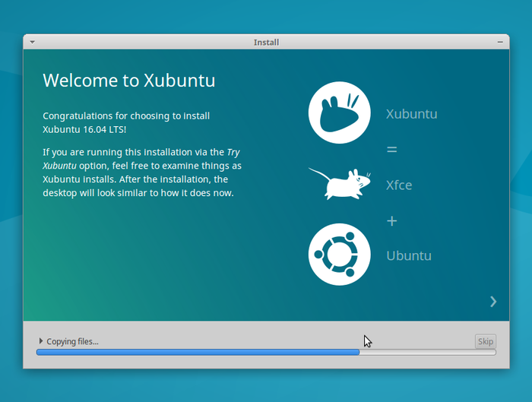Screen dimensions: 532x402
Task: Click the Copying files... status text
Action: [73, 341]
